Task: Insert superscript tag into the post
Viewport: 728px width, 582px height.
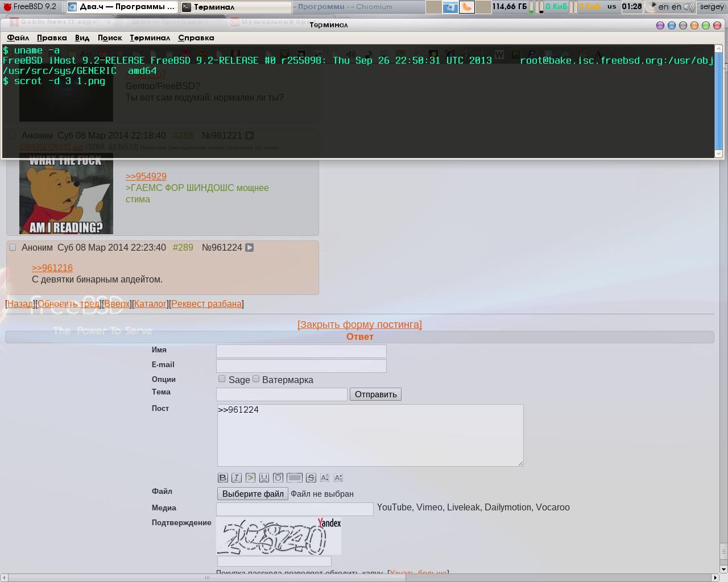Action: click(x=325, y=478)
